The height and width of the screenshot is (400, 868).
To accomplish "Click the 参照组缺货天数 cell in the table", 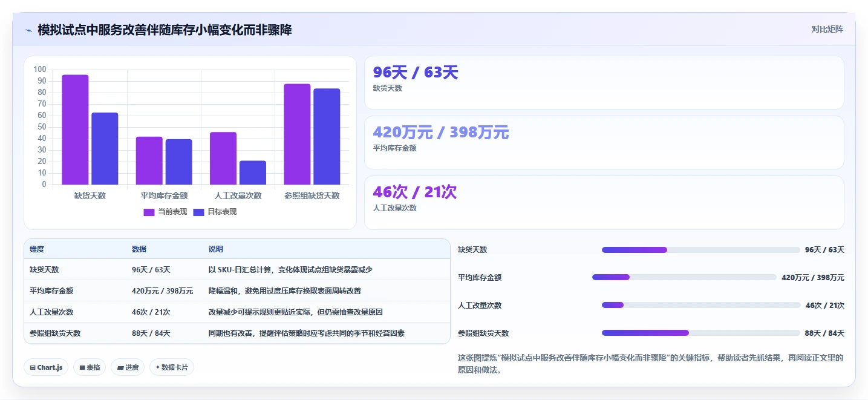I will point(55,333).
